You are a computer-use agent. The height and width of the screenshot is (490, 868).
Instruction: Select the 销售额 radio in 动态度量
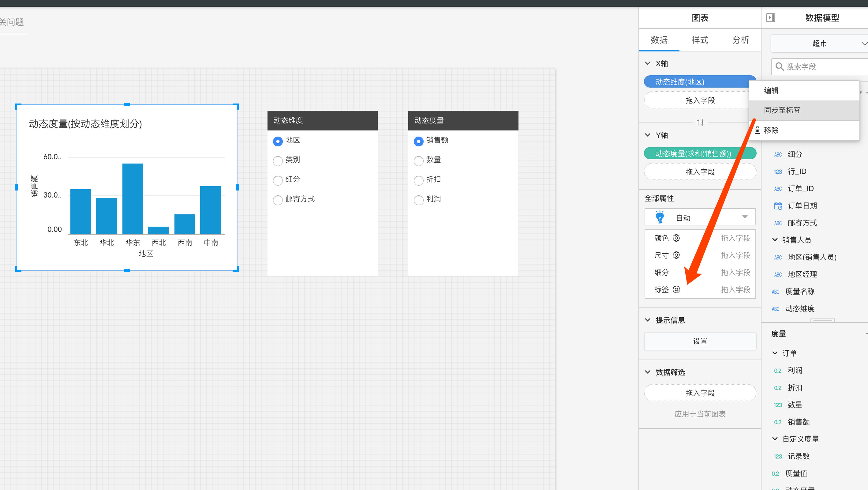point(418,141)
